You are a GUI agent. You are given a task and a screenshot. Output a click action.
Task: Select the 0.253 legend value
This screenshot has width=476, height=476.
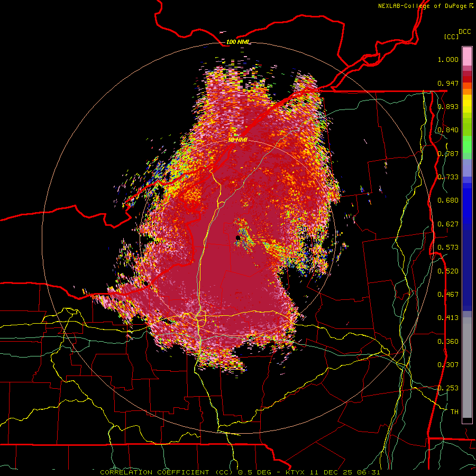point(448,388)
